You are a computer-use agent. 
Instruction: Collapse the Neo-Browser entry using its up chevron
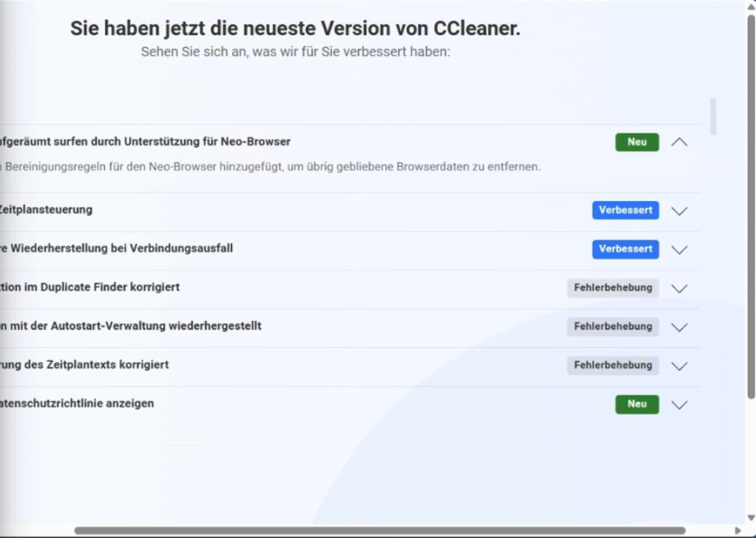tap(679, 143)
